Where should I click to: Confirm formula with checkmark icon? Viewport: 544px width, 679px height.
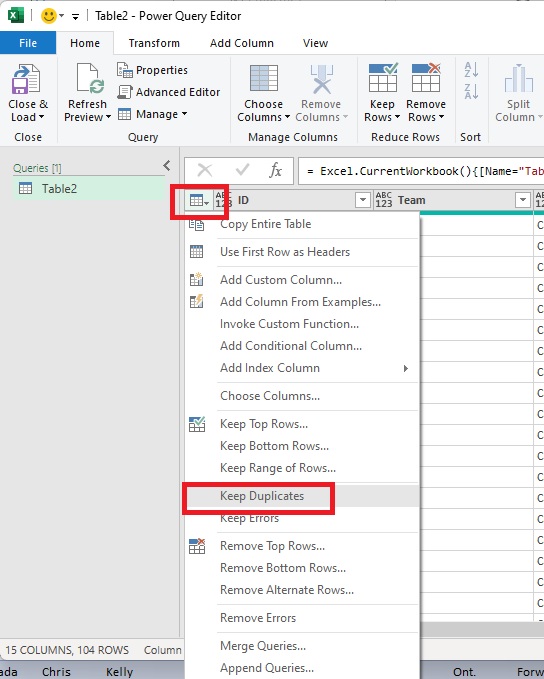[x=242, y=170]
